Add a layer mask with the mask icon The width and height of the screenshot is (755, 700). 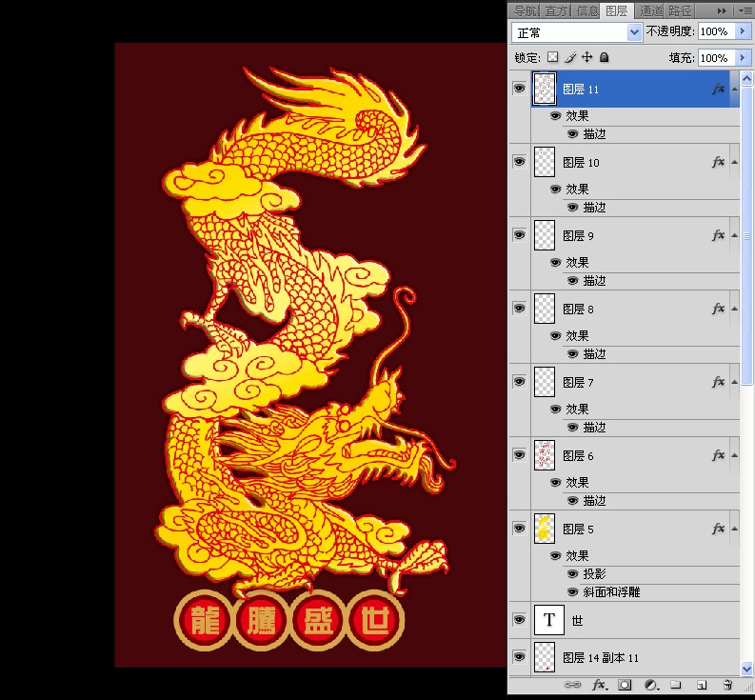(x=625, y=684)
